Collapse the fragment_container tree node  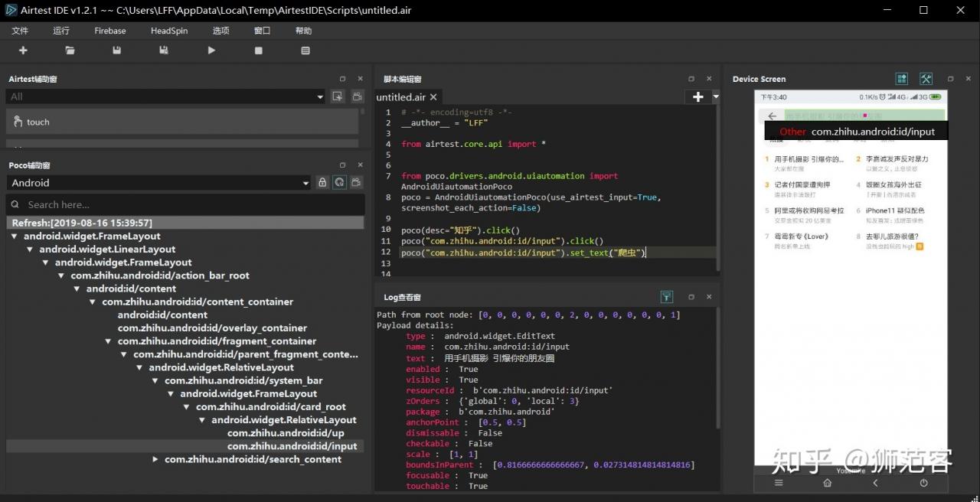109,341
